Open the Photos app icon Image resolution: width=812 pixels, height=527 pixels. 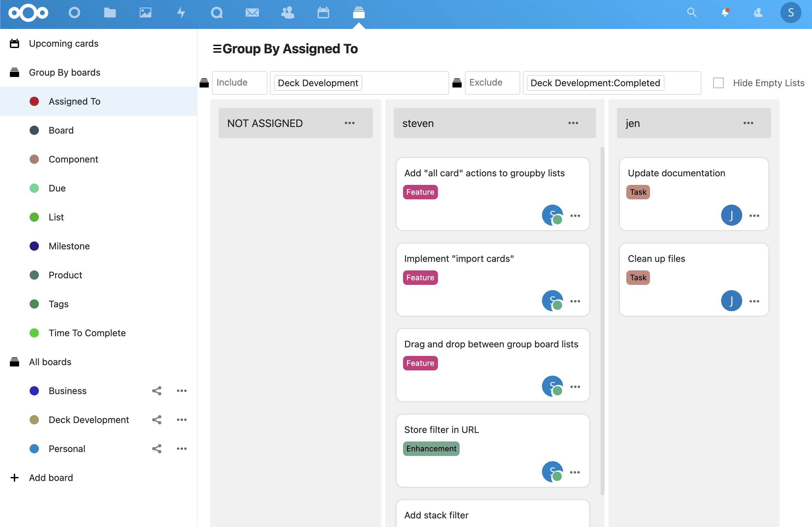[x=145, y=13]
